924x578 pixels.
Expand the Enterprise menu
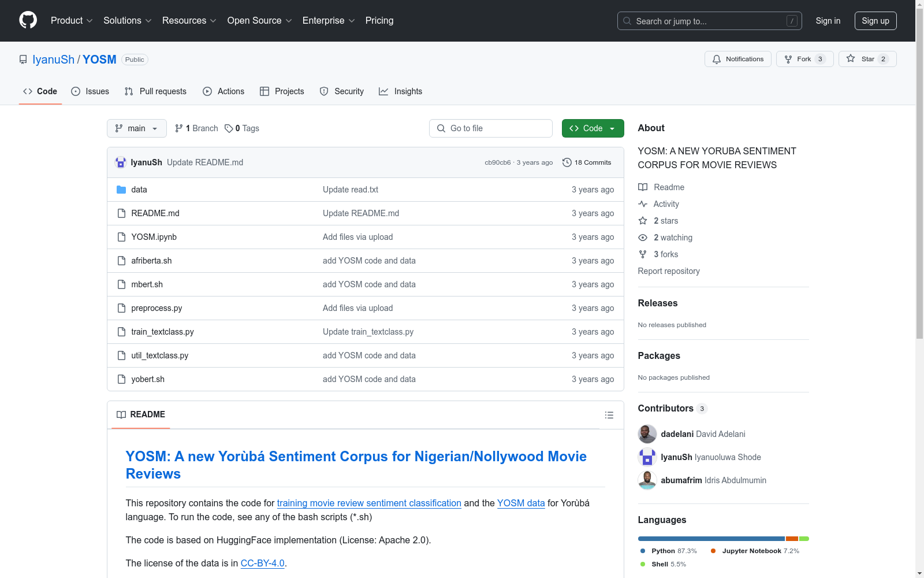[x=329, y=21]
